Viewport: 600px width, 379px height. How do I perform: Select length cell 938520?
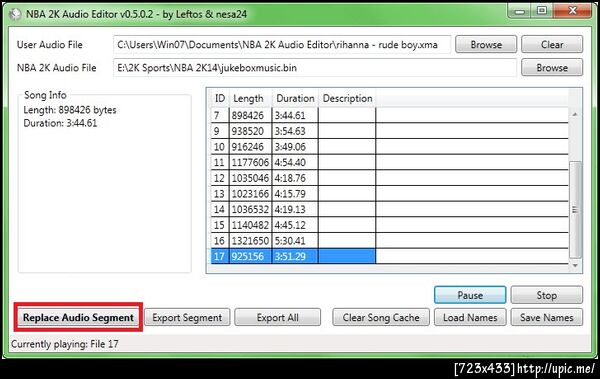click(x=251, y=131)
